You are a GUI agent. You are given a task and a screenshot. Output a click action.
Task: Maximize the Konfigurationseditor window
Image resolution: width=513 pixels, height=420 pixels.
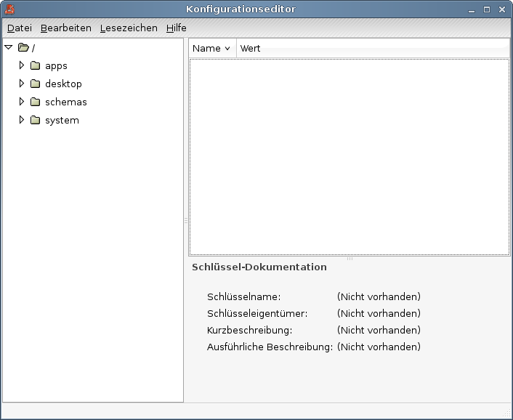(x=487, y=9)
